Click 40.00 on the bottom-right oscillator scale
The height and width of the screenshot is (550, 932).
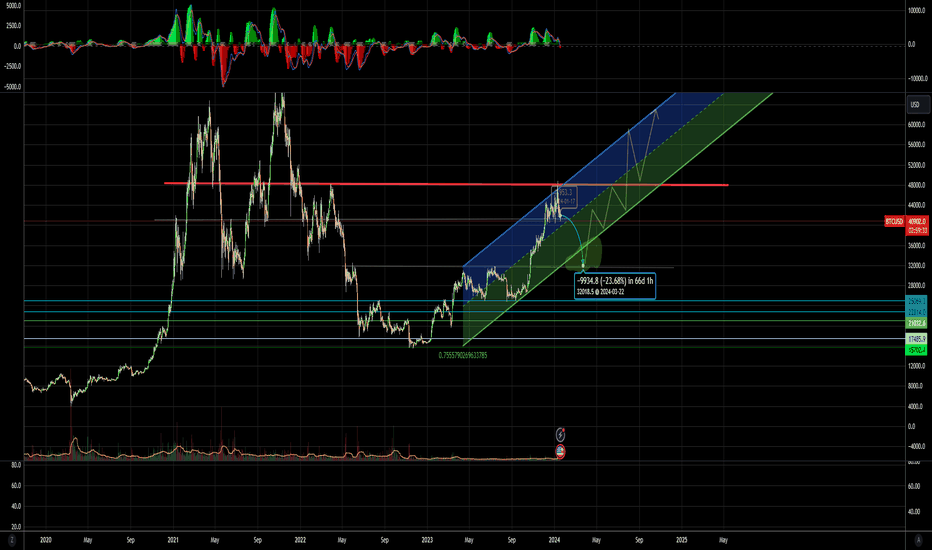(914, 511)
